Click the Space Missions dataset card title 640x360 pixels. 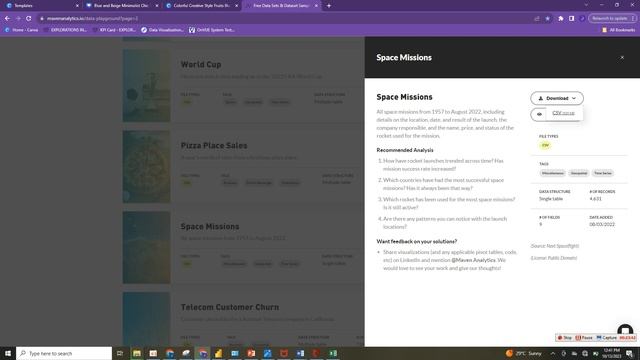point(210,227)
